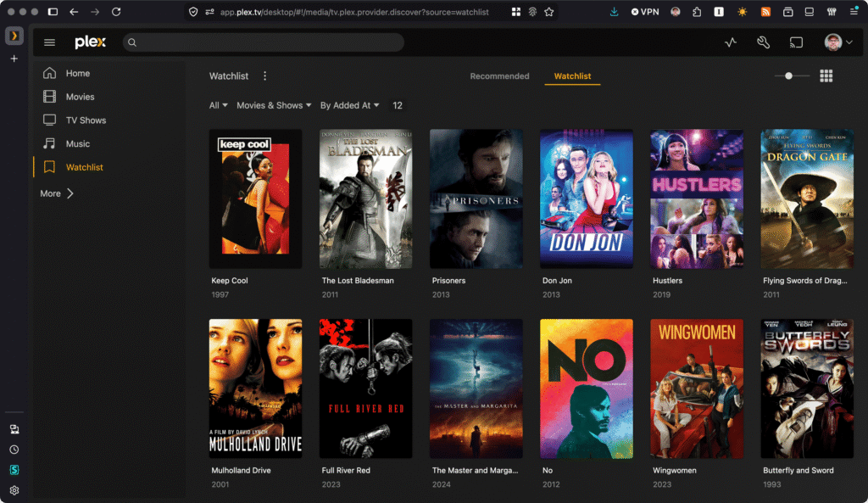Open the history clock icon in rail

point(14,450)
